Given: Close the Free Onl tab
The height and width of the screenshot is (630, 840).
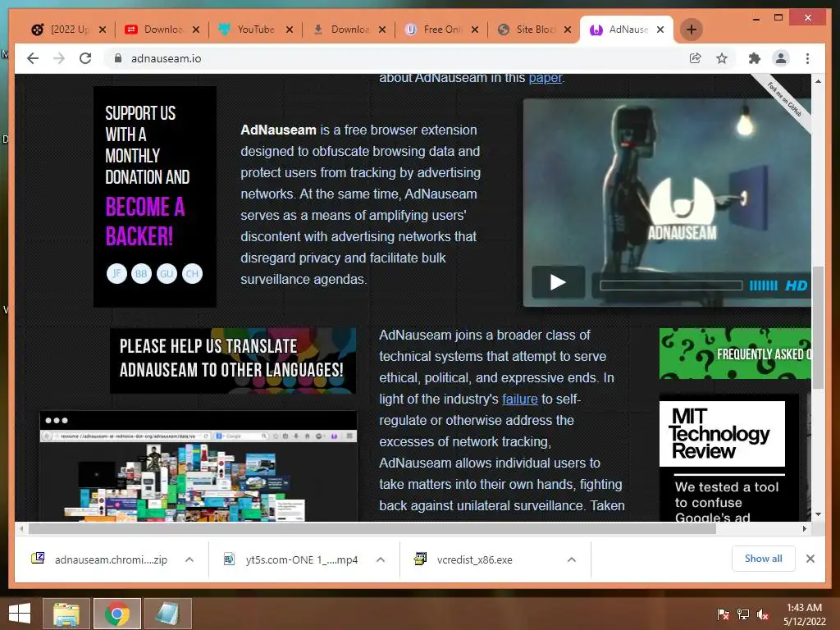Looking at the screenshot, I should tap(475, 30).
